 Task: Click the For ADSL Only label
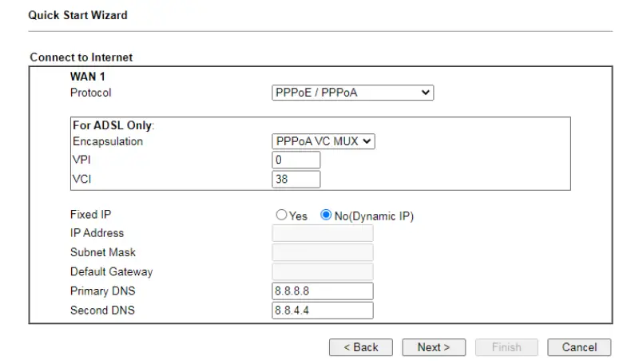click(113, 125)
